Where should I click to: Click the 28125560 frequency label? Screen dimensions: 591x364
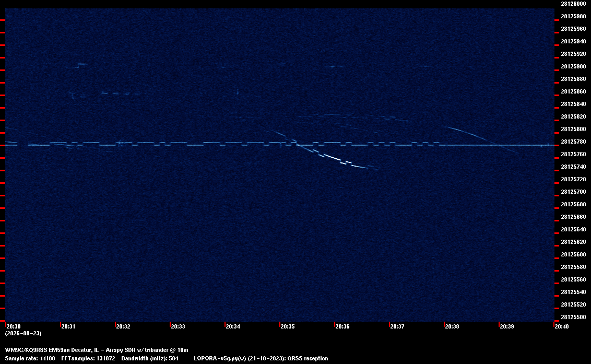[x=573, y=279]
